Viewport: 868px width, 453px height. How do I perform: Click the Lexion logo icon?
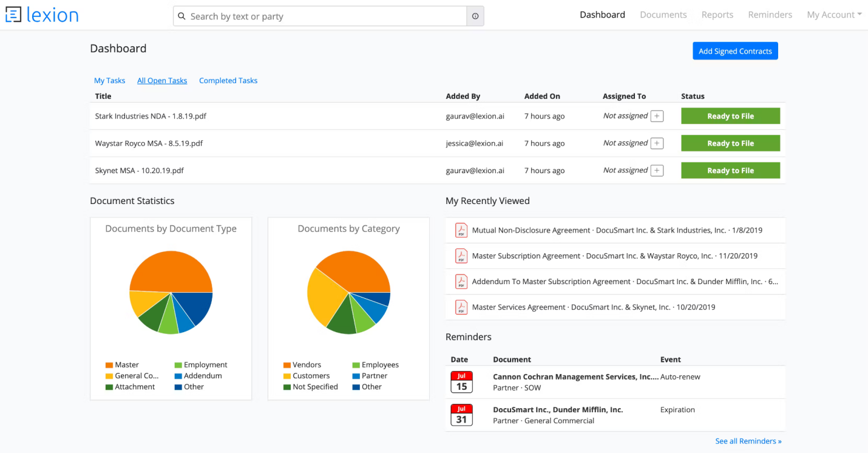(x=13, y=15)
